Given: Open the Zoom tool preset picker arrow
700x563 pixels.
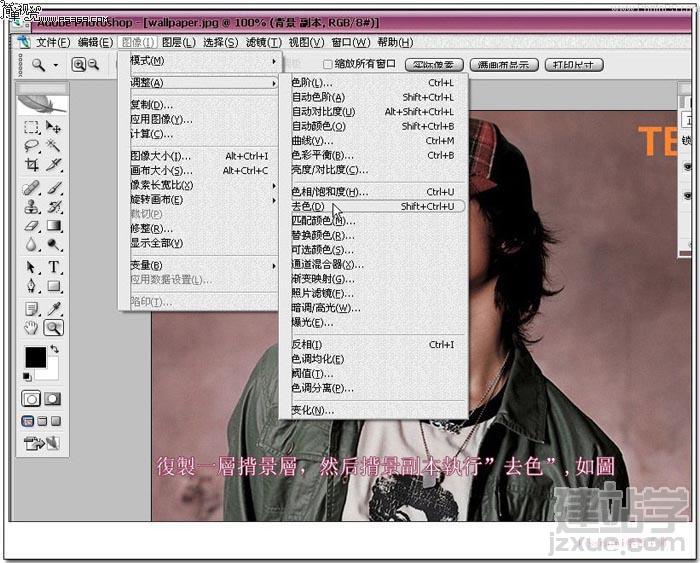Looking at the screenshot, I should [x=56, y=65].
